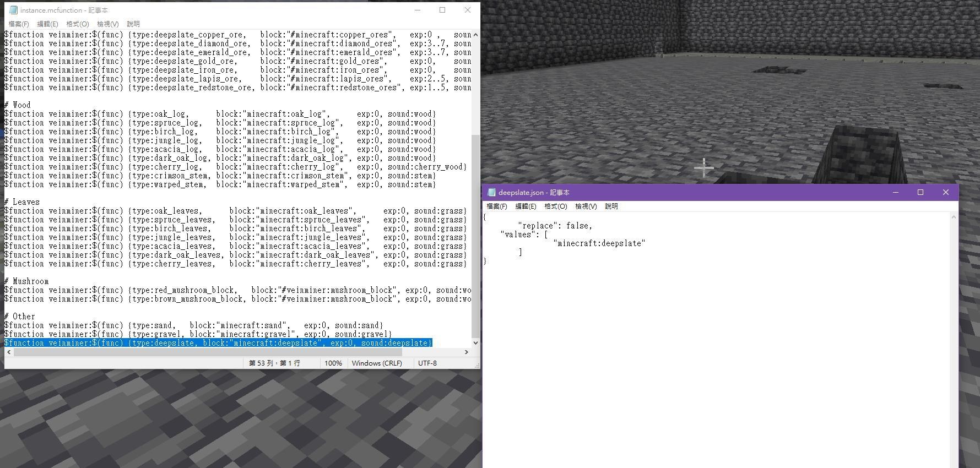Open the 格式(O) menu in deepslate.json Notepad
Screen dimensions: 980x468
555,206
